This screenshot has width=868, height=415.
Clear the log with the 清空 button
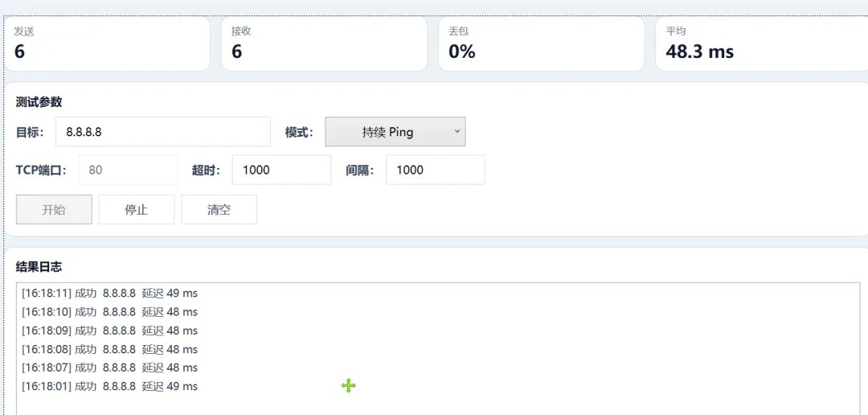click(x=219, y=209)
